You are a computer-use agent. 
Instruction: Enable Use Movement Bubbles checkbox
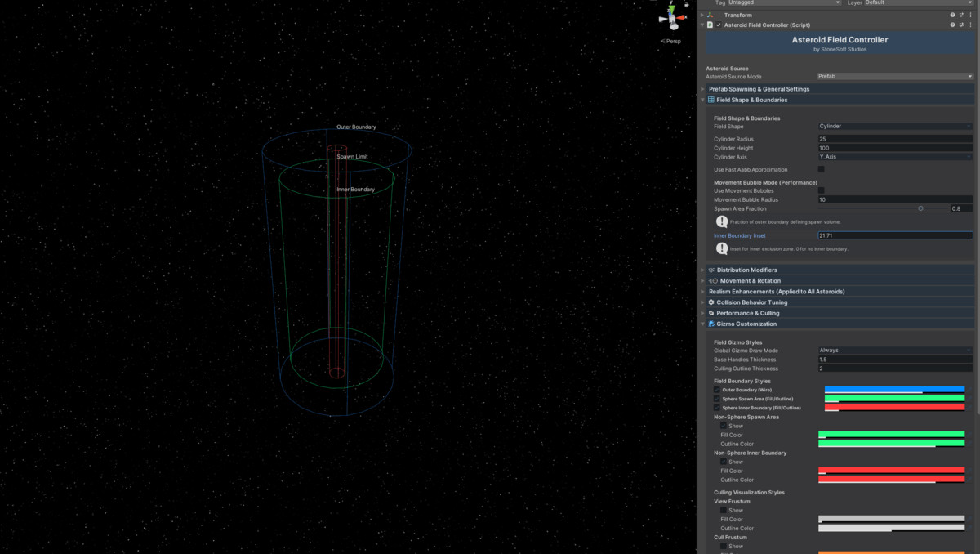[822, 190]
